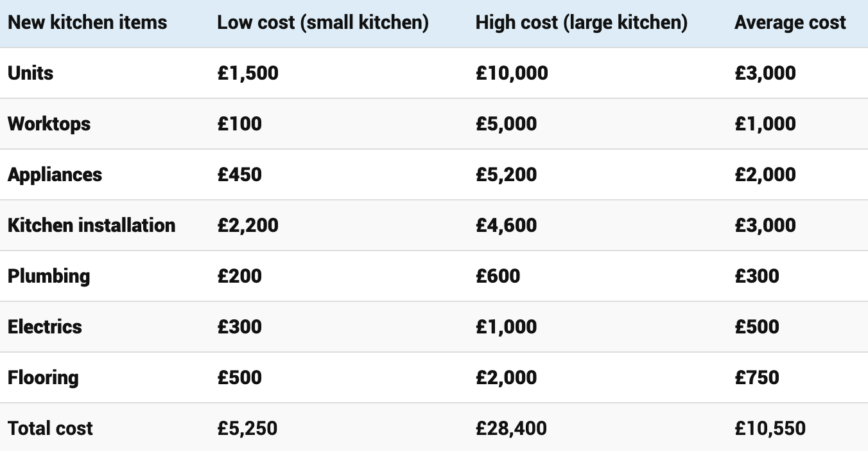
Task: Select the £100 low cost for Worktops
Action: (239, 123)
